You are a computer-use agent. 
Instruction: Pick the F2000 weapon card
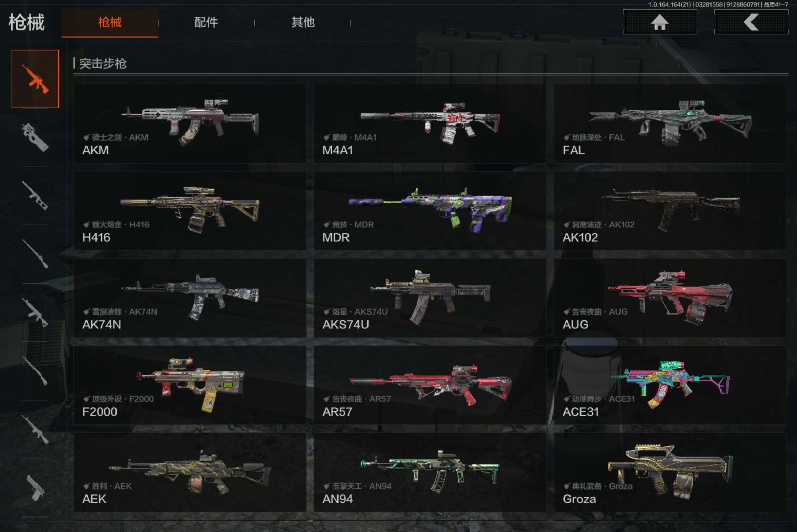coord(190,385)
